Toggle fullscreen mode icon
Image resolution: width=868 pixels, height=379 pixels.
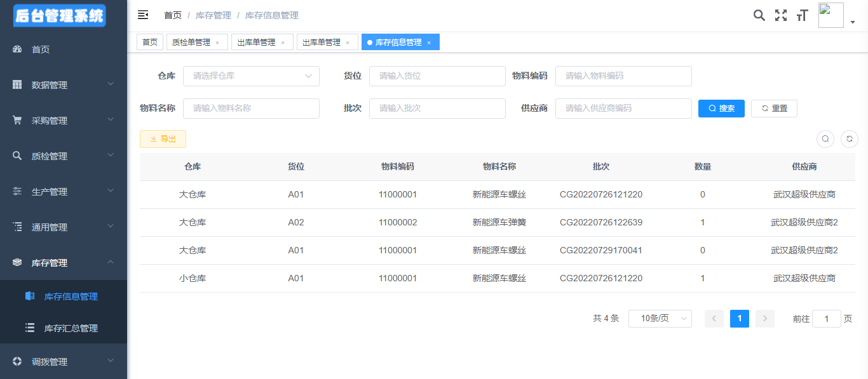(x=780, y=15)
